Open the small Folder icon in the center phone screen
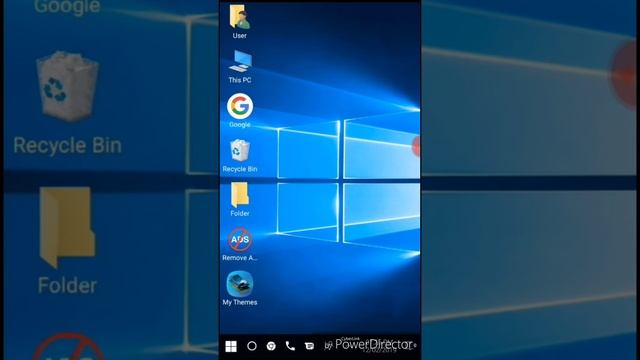This screenshot has height=360, width=640. tap(240, 195)
